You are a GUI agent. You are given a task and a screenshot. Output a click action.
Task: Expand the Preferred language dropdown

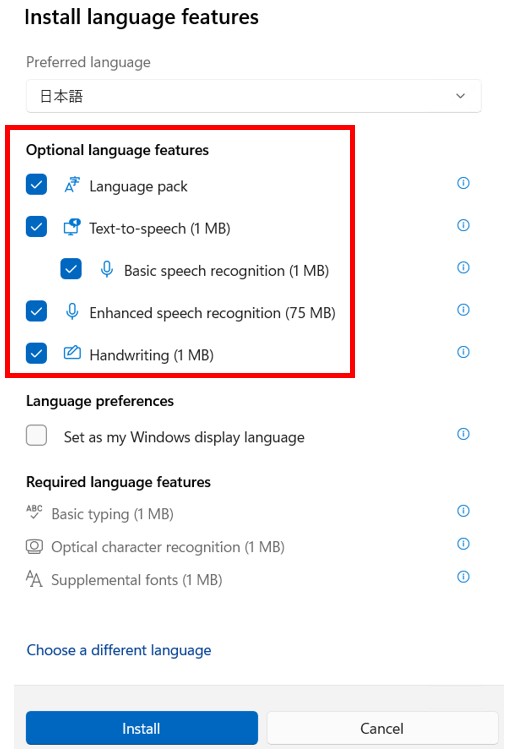254,96
